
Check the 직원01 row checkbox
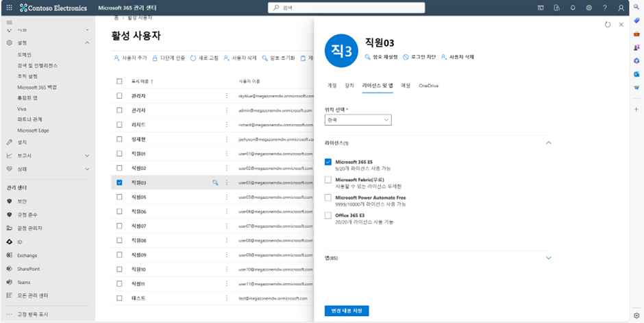click(119, 154)
